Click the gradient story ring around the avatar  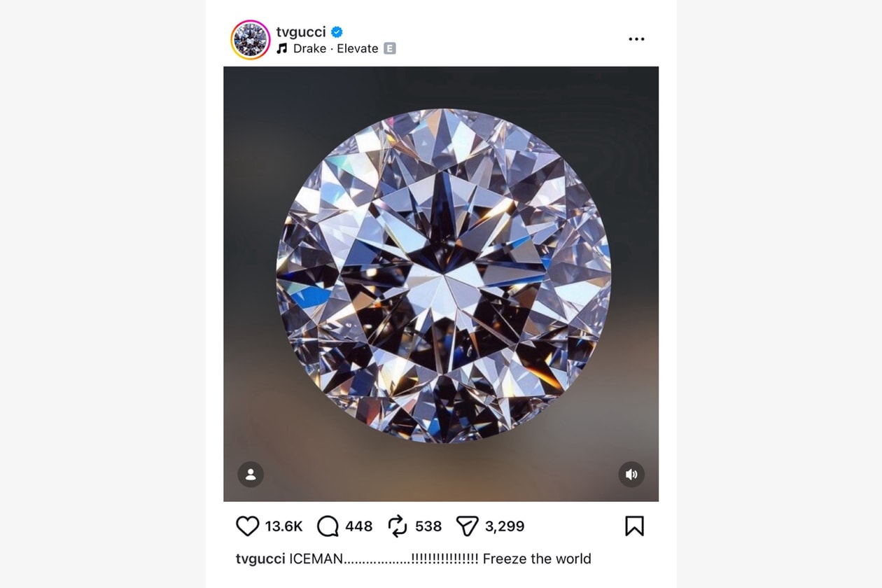coord(249,39)
